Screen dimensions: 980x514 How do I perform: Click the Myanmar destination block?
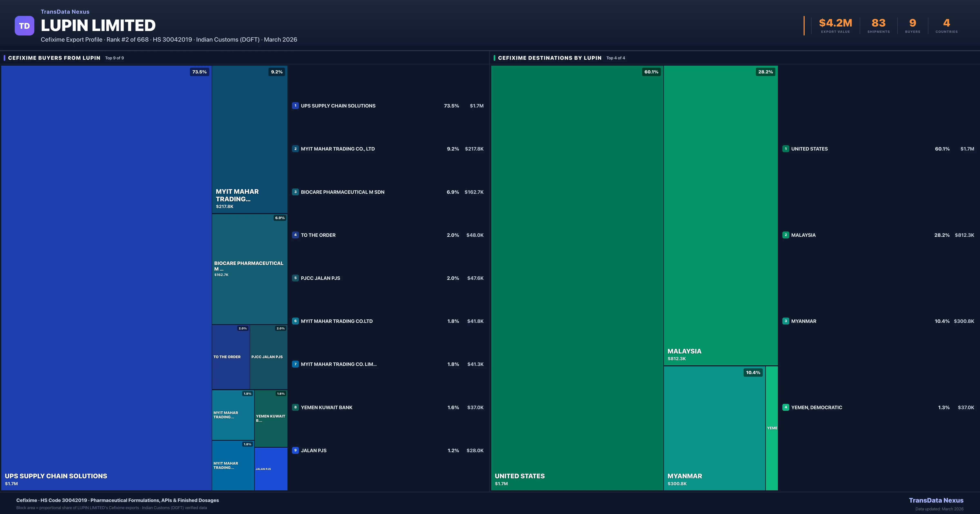tap(714, 428)
